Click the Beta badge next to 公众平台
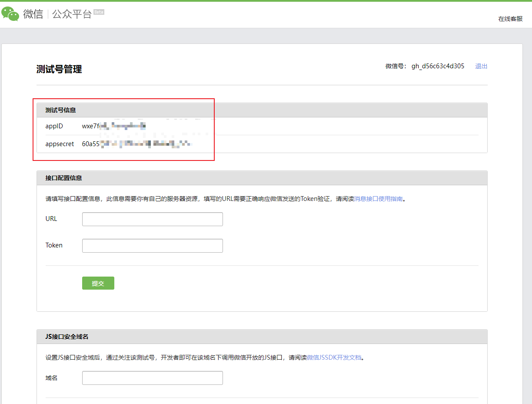 98,12
